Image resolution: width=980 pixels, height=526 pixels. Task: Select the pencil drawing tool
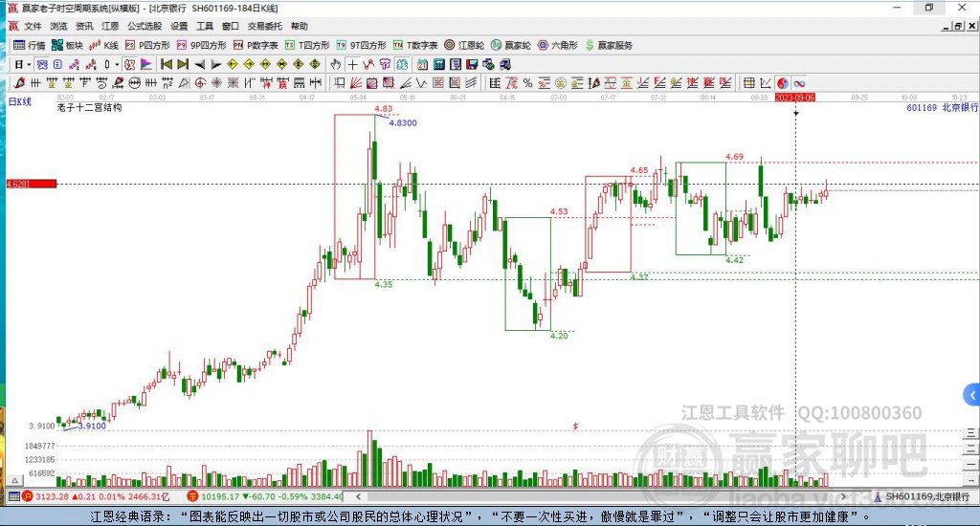[19, 82]
